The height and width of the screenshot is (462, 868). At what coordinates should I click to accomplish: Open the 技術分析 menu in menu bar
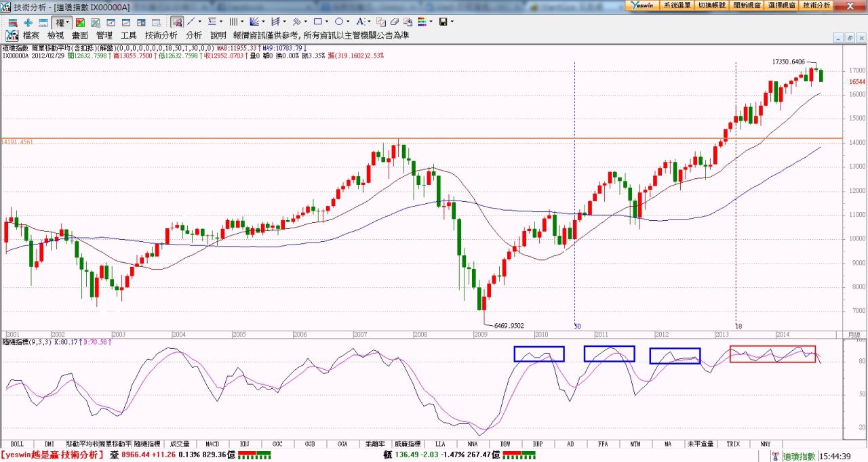(x=161, y=35)
